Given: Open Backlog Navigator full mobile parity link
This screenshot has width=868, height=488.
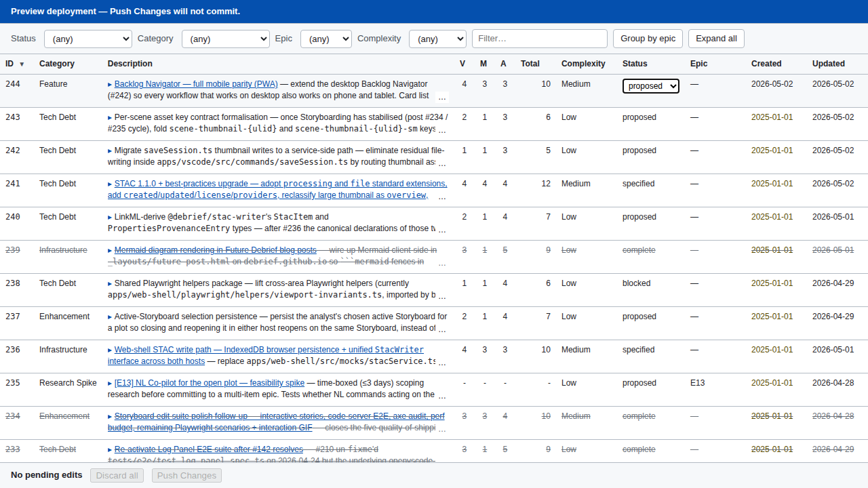Looking at the screenshot, I should point(196,84).
